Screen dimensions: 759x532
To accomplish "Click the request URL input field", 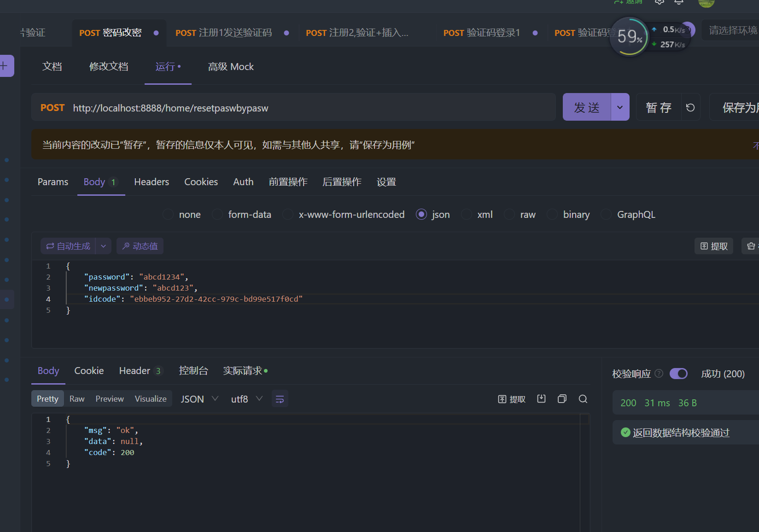I will [x=293, y=107].
